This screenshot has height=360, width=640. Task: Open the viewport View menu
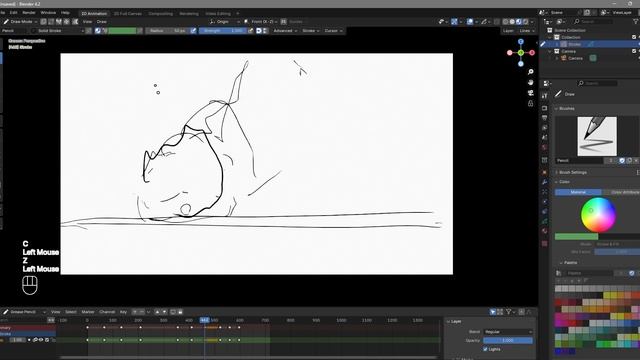[87, 22]
